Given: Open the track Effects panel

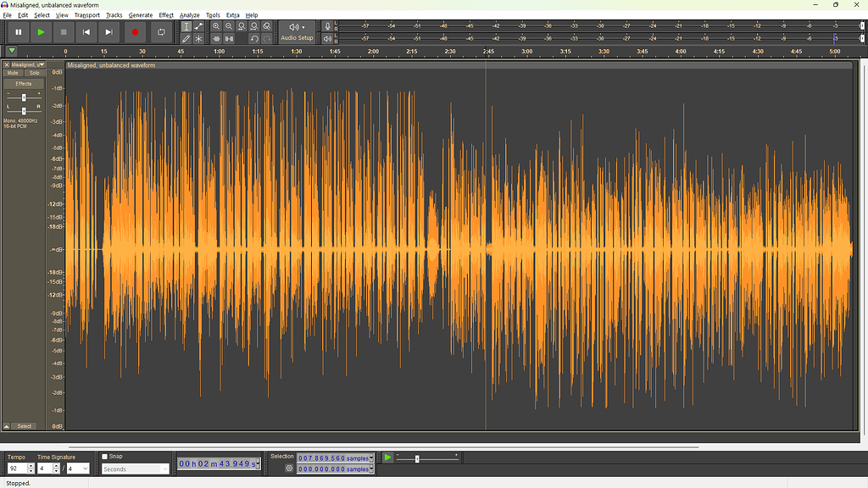Looking at the screenshot, I should click(x=23, y=82).
